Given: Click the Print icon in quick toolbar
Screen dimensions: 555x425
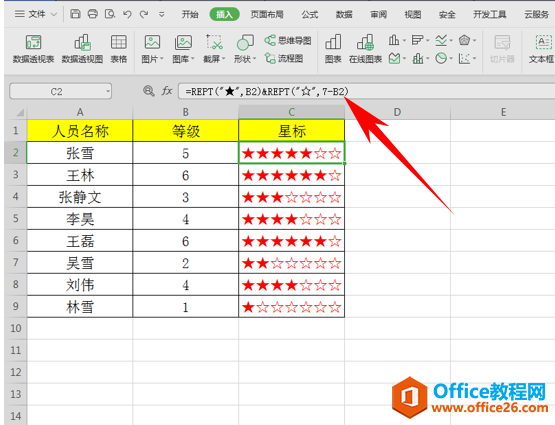Looking at the screenshot, I should [93, 14].
